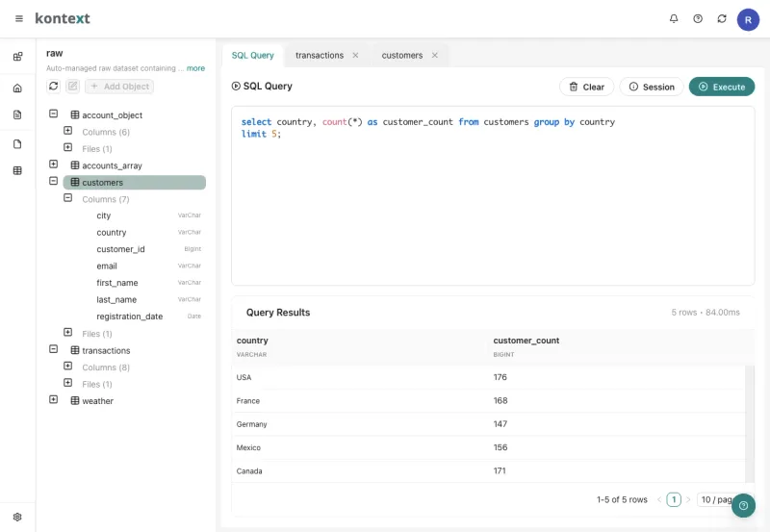Collapse the customers table node
770x532 pixels.
coord(54,181)
